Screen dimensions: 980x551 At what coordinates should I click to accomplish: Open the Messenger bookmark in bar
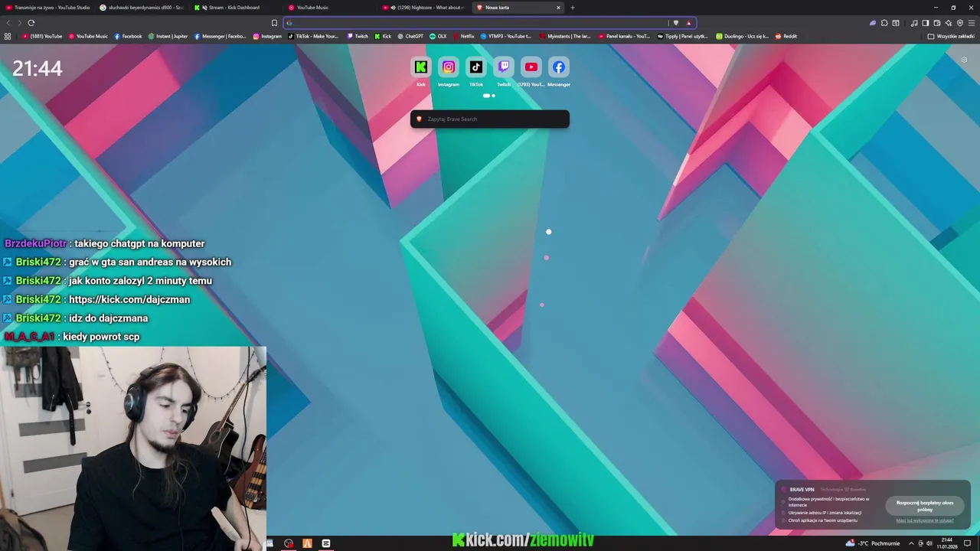pos(220,36)
